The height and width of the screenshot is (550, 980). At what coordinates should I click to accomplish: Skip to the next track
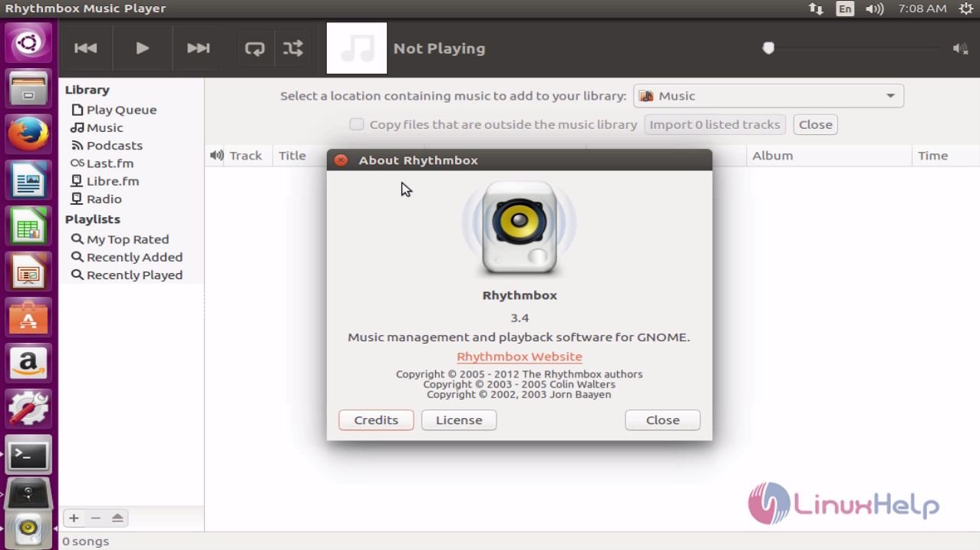[197, 48]
